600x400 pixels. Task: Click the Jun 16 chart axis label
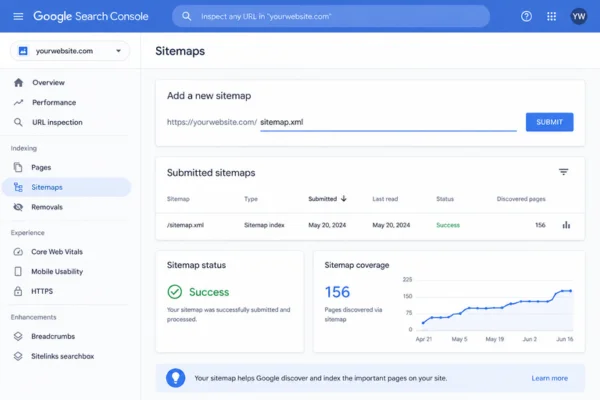click(564, 339)
